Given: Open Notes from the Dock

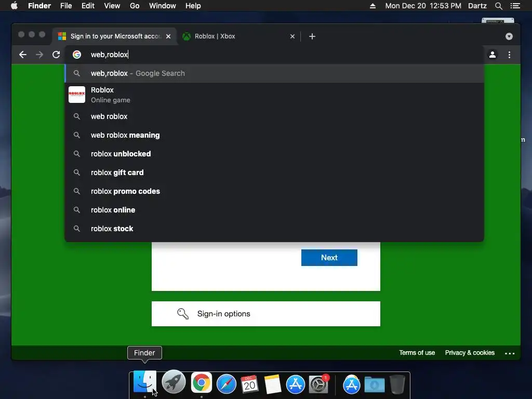Looking at the screenshot, I should coord(272,384).
